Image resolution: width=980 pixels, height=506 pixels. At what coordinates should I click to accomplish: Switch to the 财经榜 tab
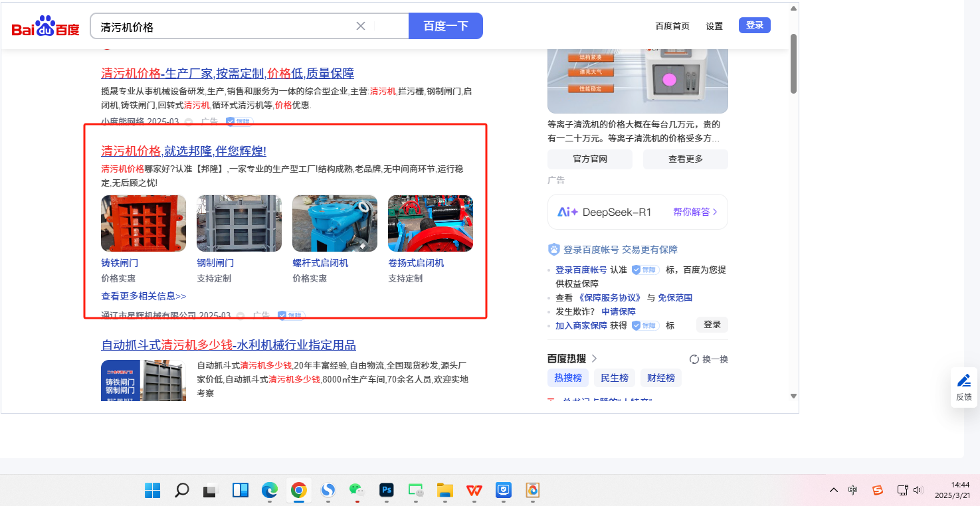tap(661, 378)
